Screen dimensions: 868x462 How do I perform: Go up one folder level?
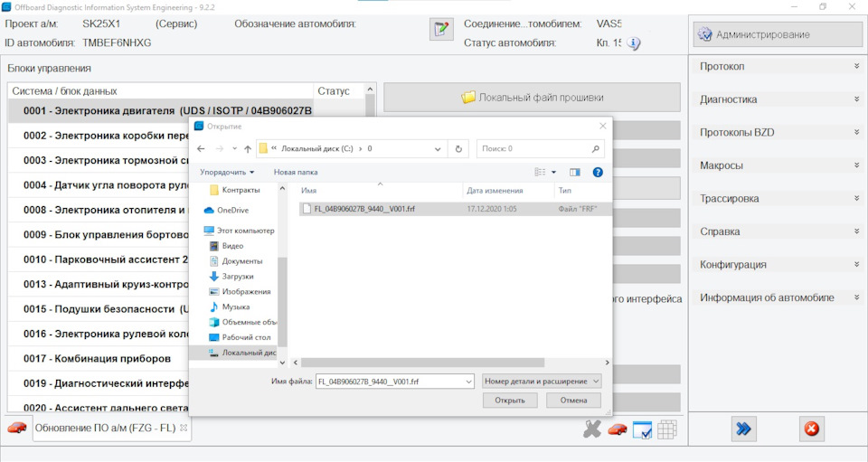coord(248,149)
